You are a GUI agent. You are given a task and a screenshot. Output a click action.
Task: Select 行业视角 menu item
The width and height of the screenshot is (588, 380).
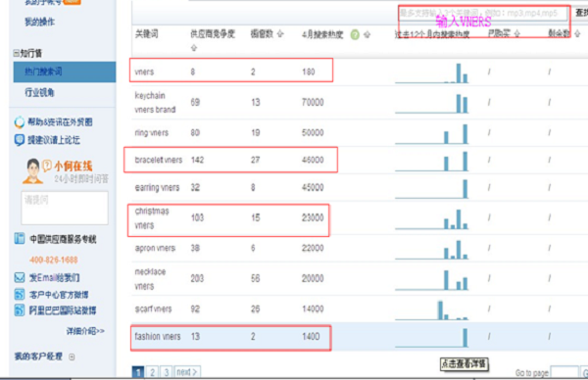[x=65, y=92]
